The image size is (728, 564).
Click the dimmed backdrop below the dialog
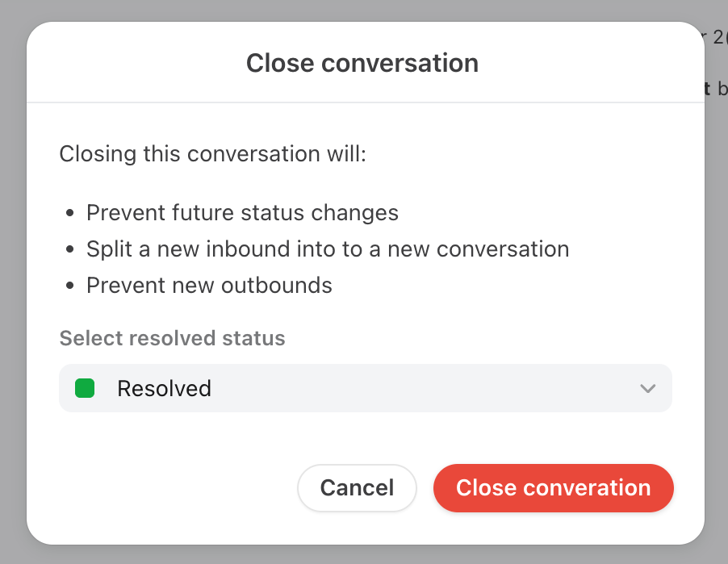364,554
